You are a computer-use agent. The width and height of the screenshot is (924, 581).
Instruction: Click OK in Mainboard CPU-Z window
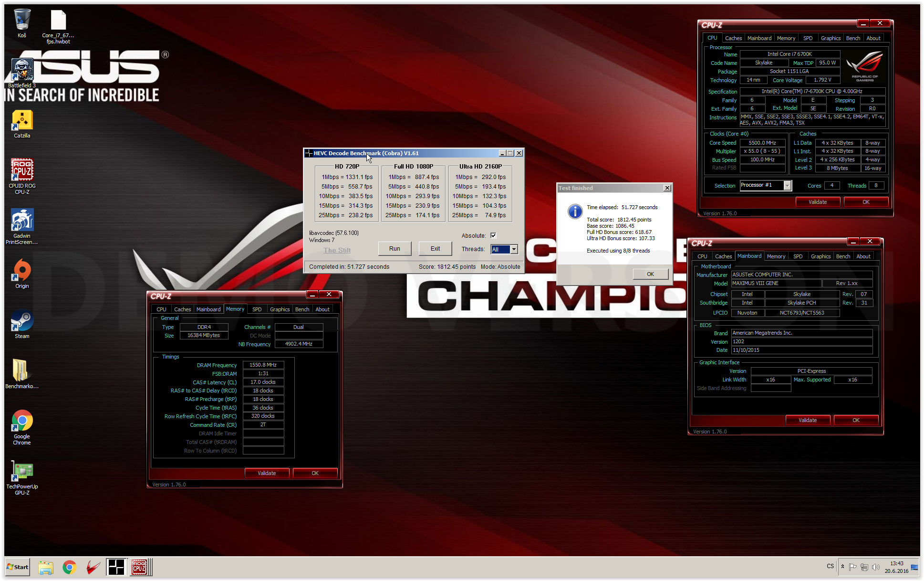856,420
